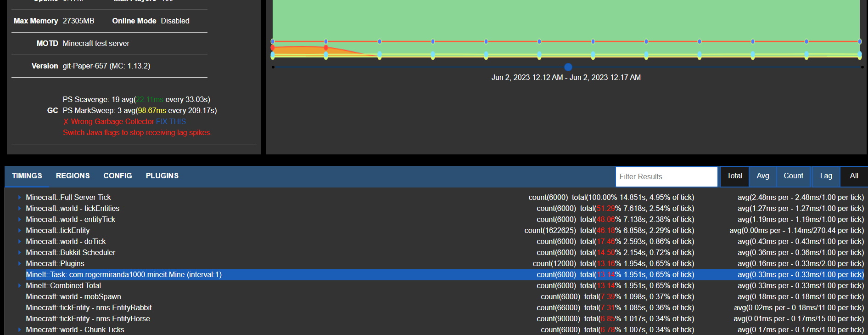Expand the Minecraft::world - doTick arrow
This screenshot has width=868, height=335.
pos(20,241)
